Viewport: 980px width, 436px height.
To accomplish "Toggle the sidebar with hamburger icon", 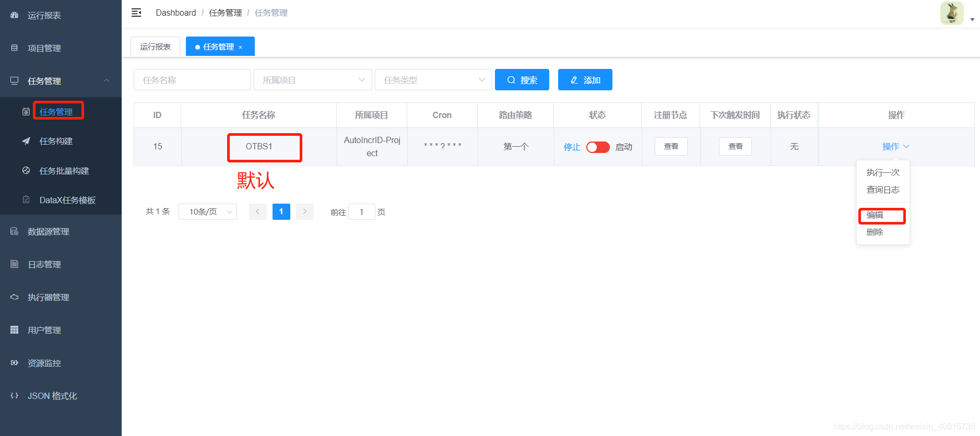I will 136,13.
